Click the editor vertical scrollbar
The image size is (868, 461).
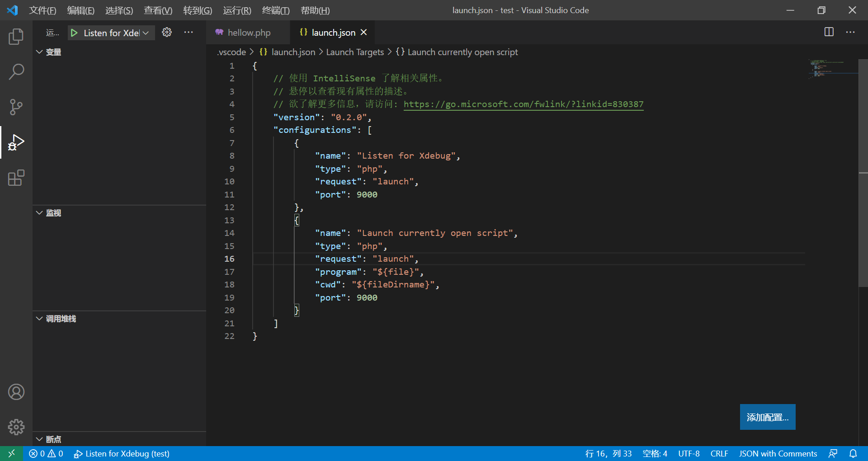[x=863, y=173]
